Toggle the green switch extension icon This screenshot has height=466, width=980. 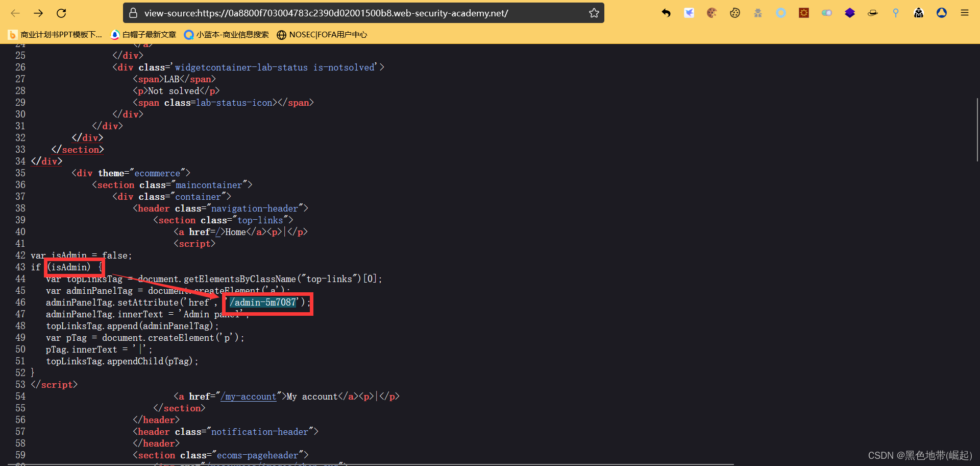[x=826, y=13]
